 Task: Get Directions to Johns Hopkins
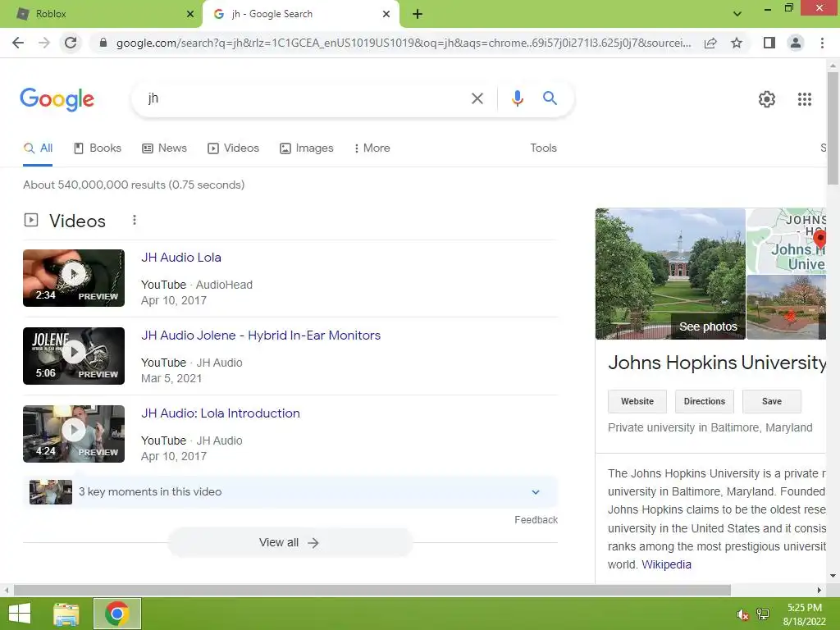704,401
